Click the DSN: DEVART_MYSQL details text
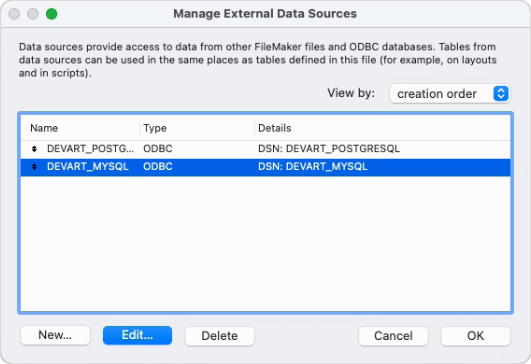This screenshot has width=531, height=364. pos(313,167)
